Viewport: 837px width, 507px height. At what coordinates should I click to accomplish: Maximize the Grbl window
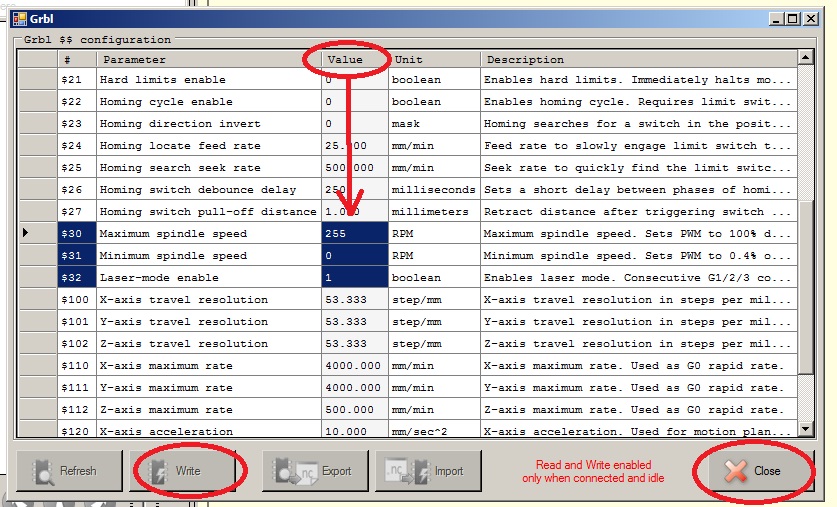coord(793,19)
